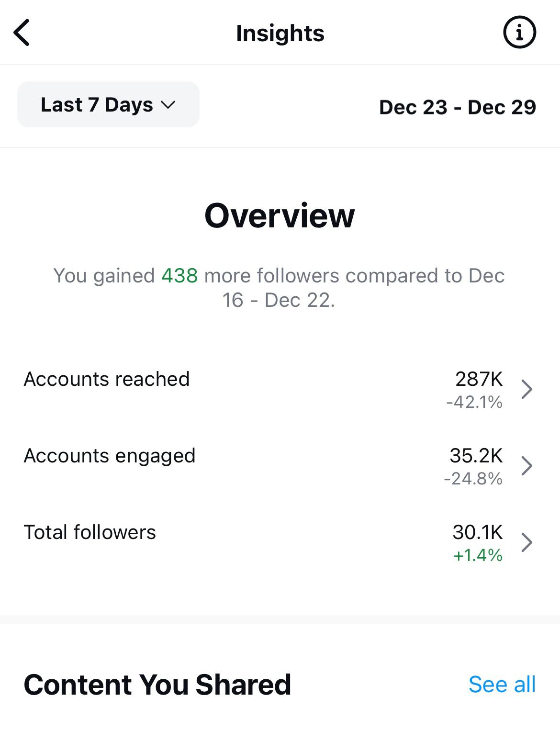Tap the 287K reached value
The height and width of the screenshot is (742, 560).
pyautogui.click(x=479, y=379)
